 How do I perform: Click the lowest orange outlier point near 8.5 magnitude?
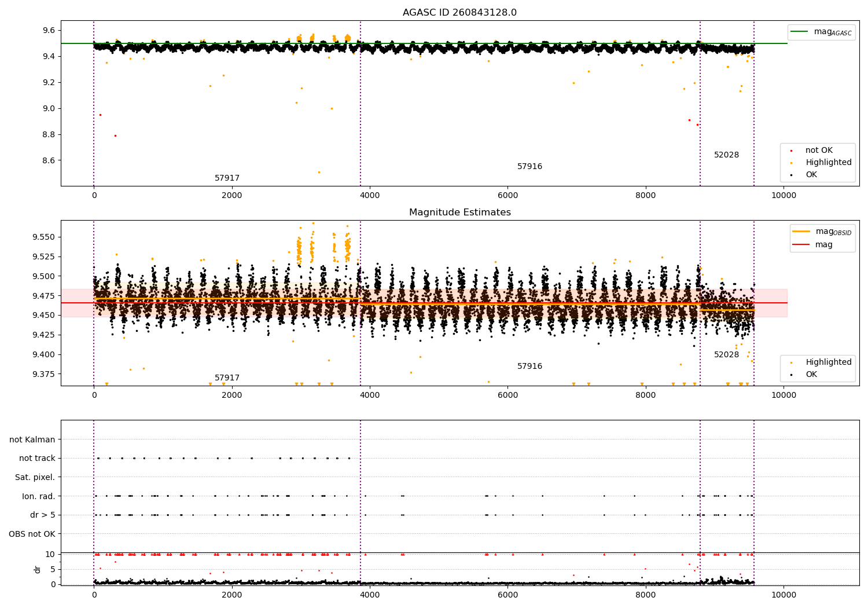[319, 172]
